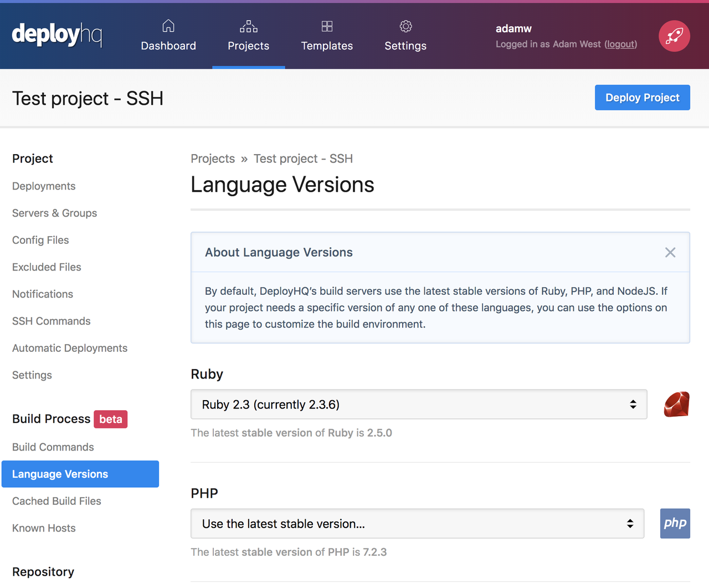
Task: Click the Templates grid icon
Action: 327,26
